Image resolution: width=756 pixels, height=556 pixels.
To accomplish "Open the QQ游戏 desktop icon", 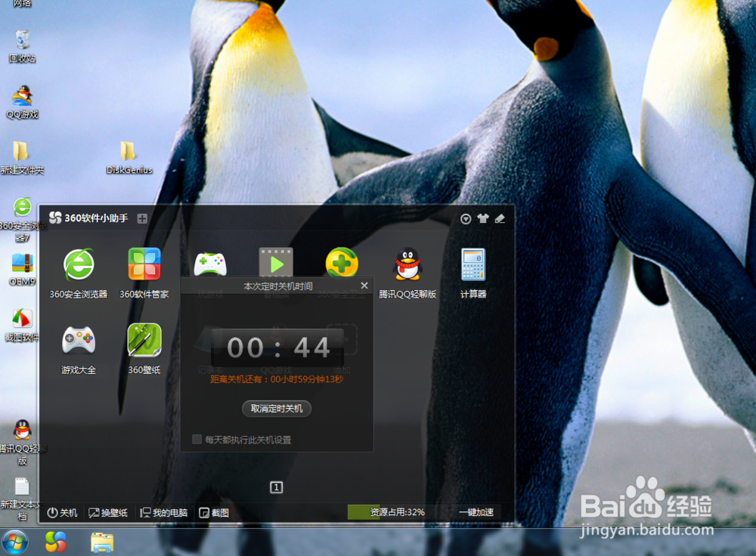I will click(x=22, y=102).
